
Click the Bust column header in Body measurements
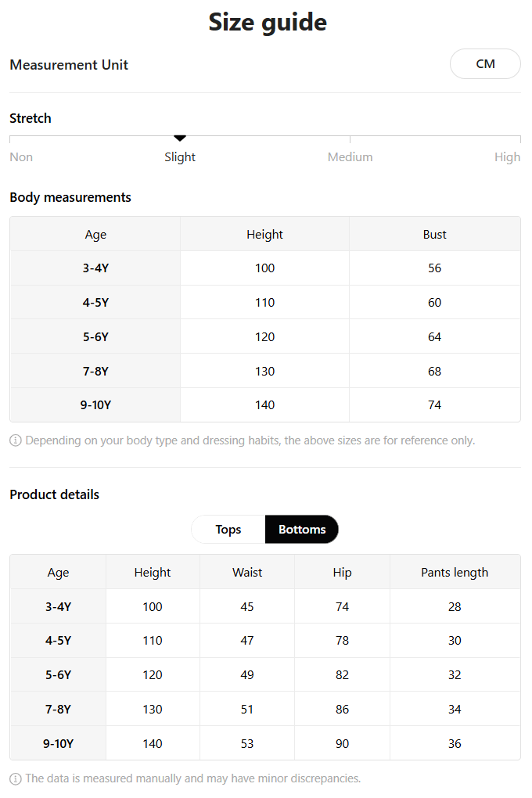[x=435, y=234]
